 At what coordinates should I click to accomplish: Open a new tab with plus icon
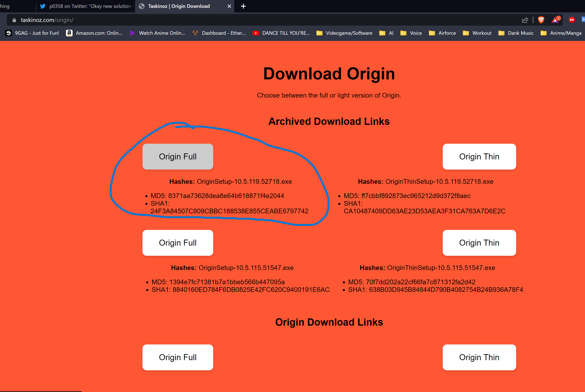coord(243,6)
